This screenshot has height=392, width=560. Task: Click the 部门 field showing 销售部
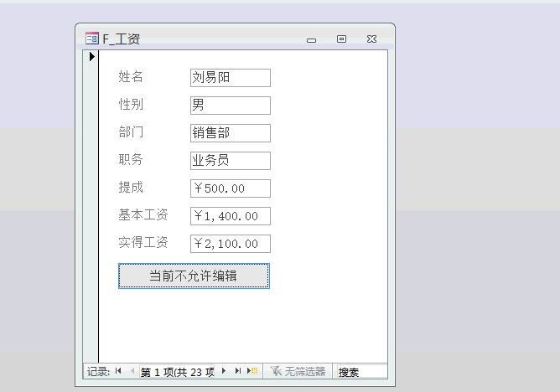point(230,133)
